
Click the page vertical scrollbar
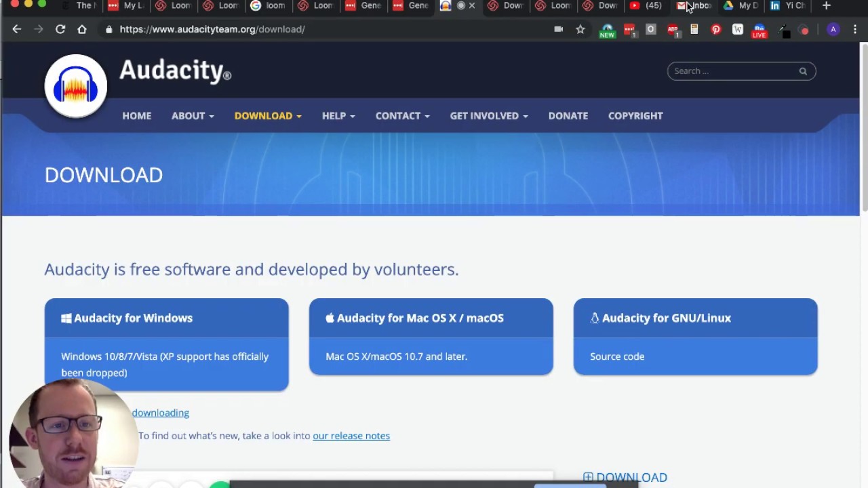864,126
